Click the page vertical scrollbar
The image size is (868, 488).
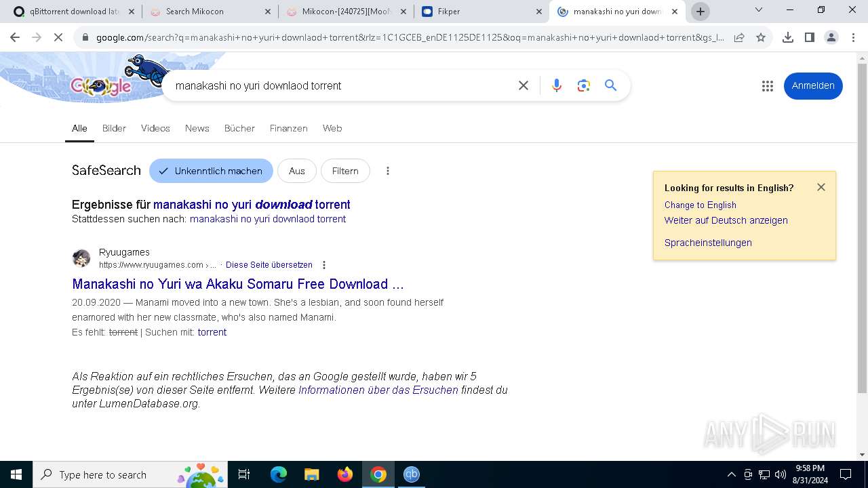tap(862, 227)
